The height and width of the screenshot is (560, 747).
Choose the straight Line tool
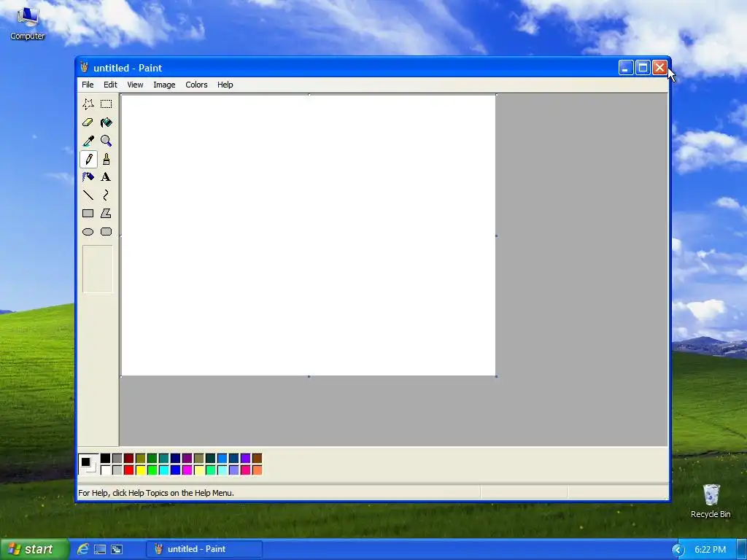pos(88,195)
